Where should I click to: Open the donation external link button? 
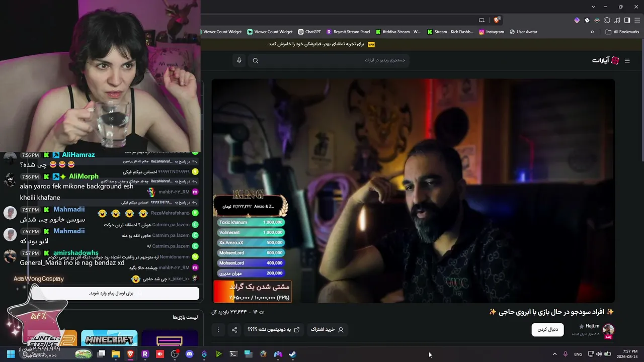[x=274, y=330]
